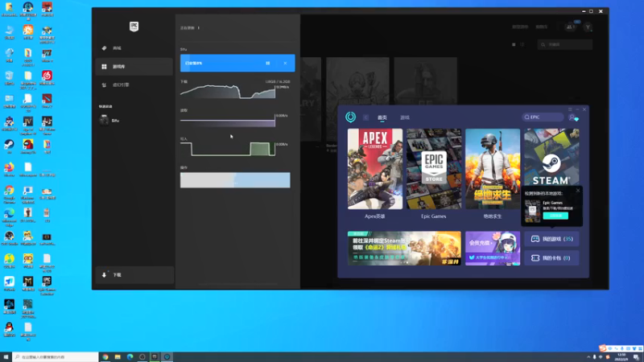Open Chrome from the taskbar

pyautogui.click(x=105, y=357)
